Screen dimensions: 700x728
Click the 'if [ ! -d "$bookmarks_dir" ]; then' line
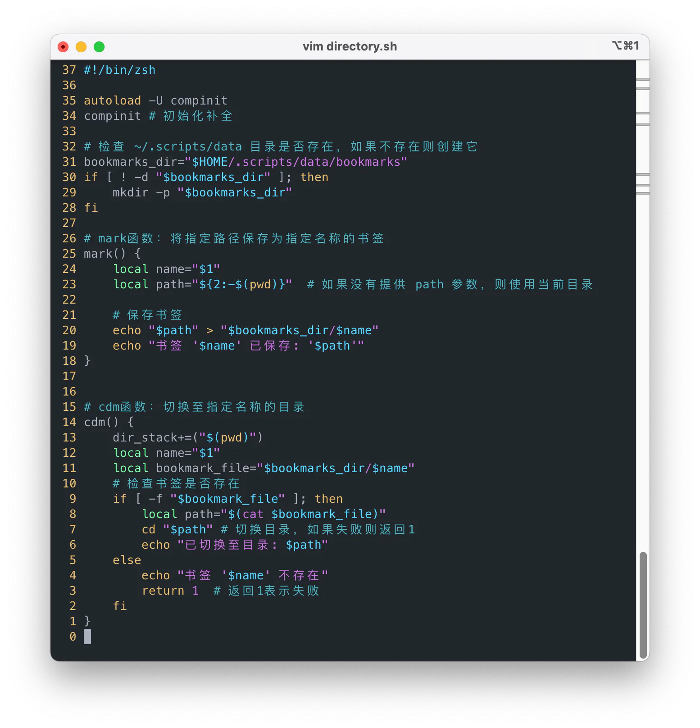(x=206, y=177)
